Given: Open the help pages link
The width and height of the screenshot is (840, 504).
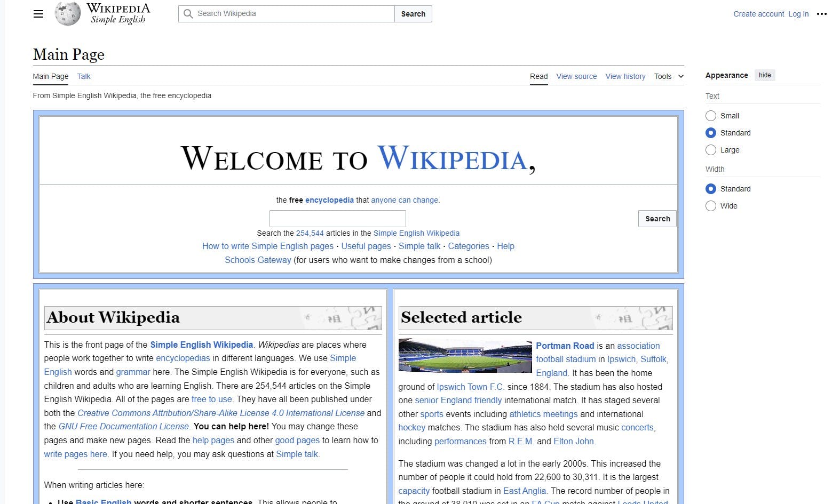Looking at the screenshot, I should [213, 440].
